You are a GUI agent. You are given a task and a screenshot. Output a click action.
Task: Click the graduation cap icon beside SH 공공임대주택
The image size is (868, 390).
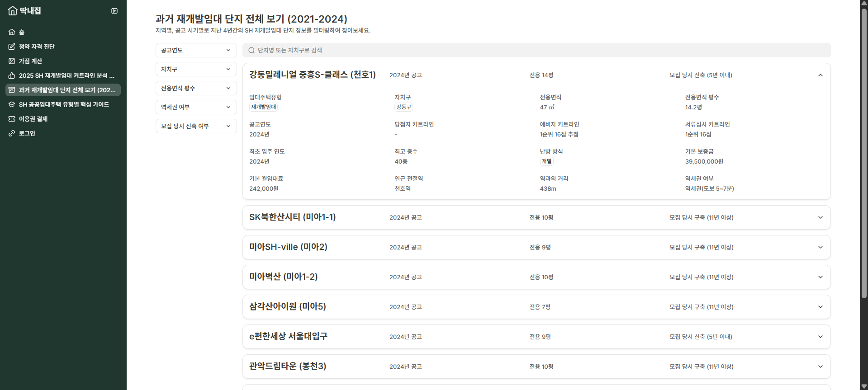tap(12, 104)
